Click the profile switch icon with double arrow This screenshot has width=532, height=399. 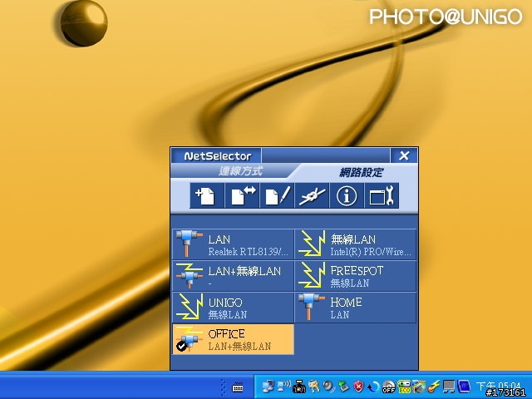tap(242, 196)
